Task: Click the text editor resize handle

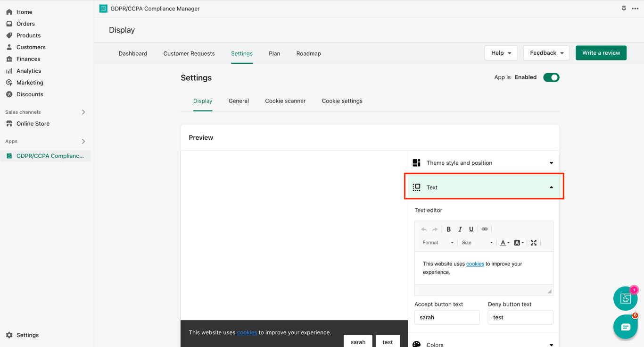Action: 549,292
